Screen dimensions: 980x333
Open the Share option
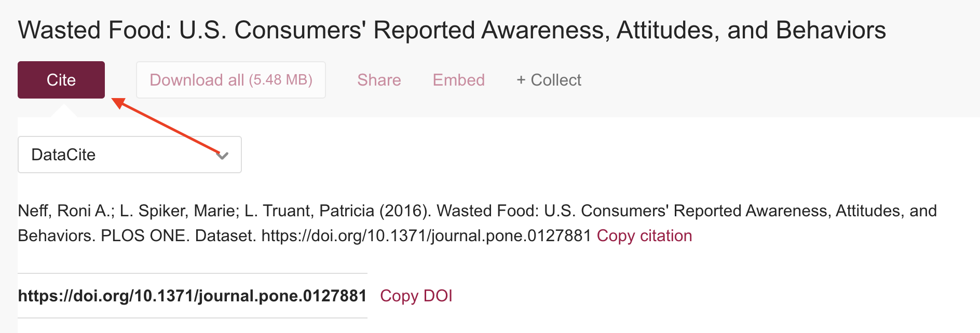[379, 80]
